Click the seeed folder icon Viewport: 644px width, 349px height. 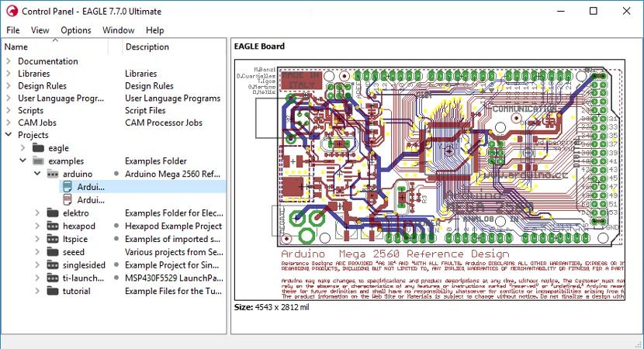(x=53, y=252)
